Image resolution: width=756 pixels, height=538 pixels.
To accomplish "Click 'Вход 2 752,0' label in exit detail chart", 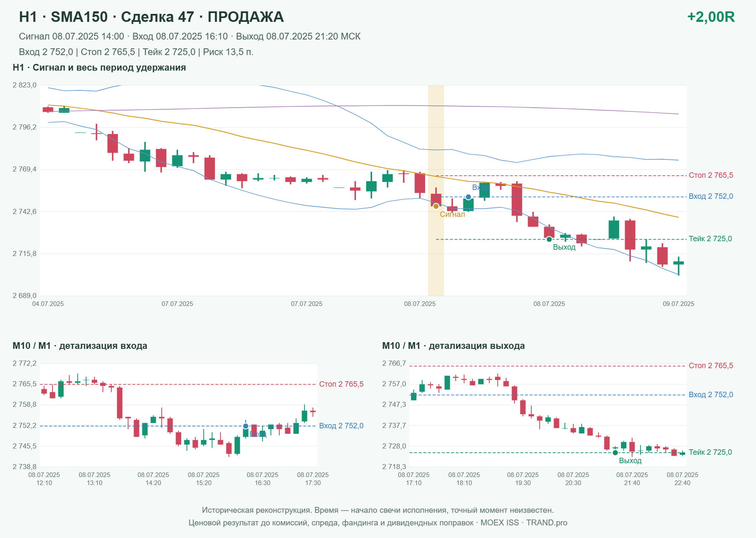I will click(711, 395).
